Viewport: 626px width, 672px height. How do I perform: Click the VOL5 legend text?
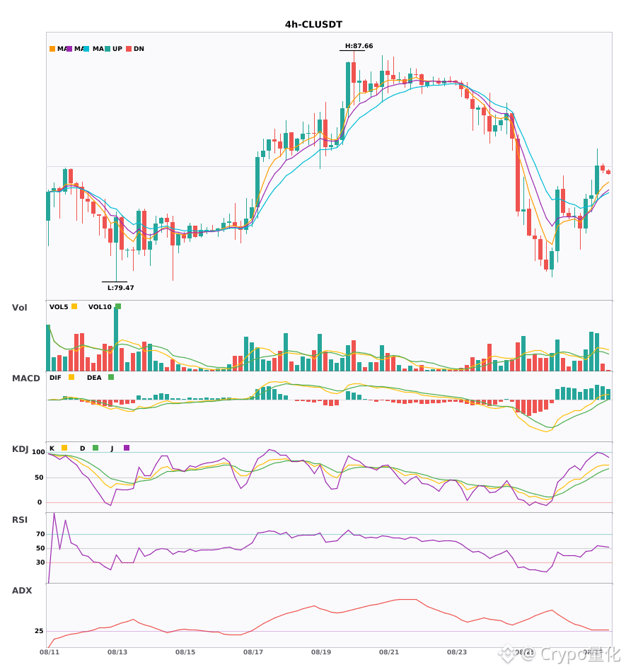(x=59, y=307)
